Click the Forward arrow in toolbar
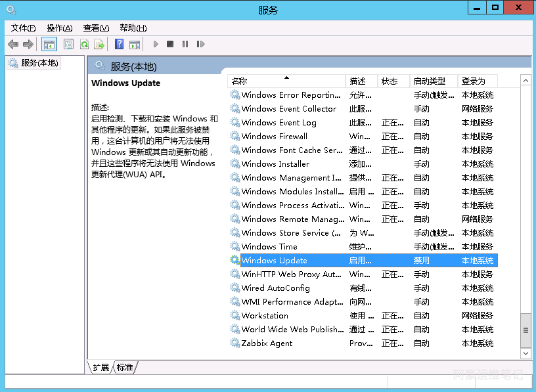The width and height of the screenshot is (536, 392). click(x=28, y=44)
